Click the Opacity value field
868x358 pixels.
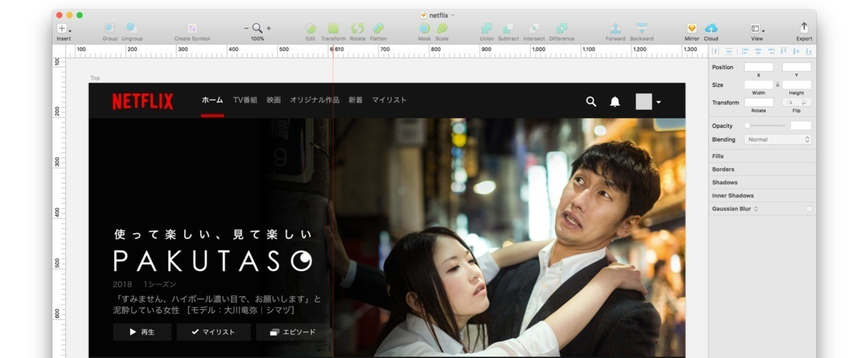click(801, 125)
